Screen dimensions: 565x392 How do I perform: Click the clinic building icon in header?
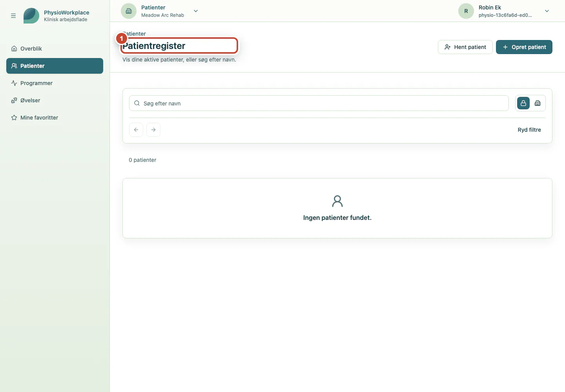point(129,11)
